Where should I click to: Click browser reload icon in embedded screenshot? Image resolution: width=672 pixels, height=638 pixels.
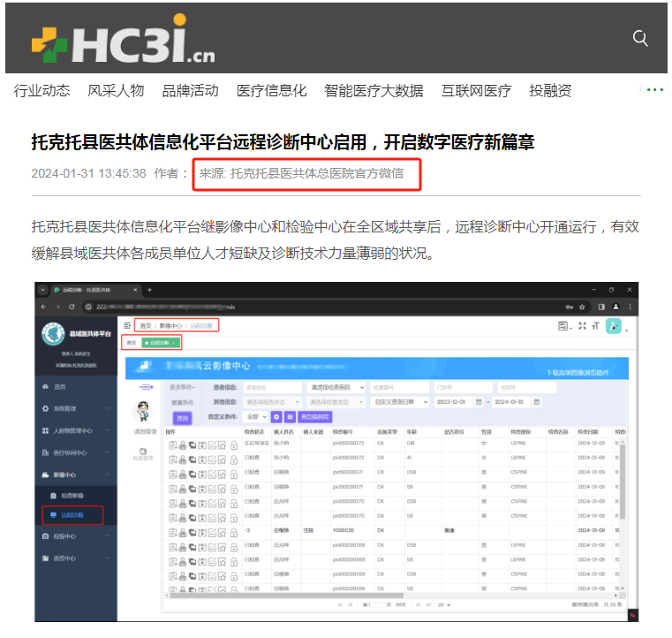tap(72, 307)
